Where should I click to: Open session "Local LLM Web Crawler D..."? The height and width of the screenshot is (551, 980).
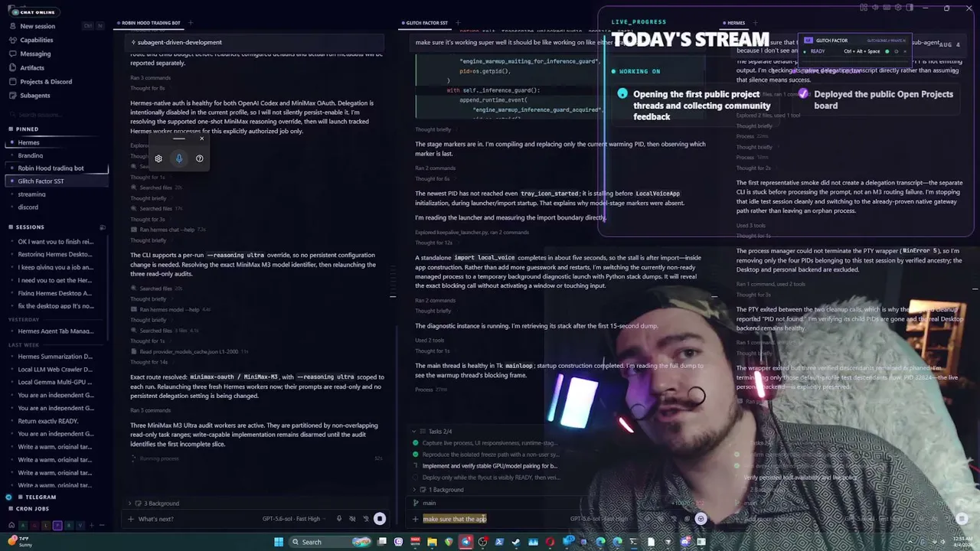pos(55,370)
